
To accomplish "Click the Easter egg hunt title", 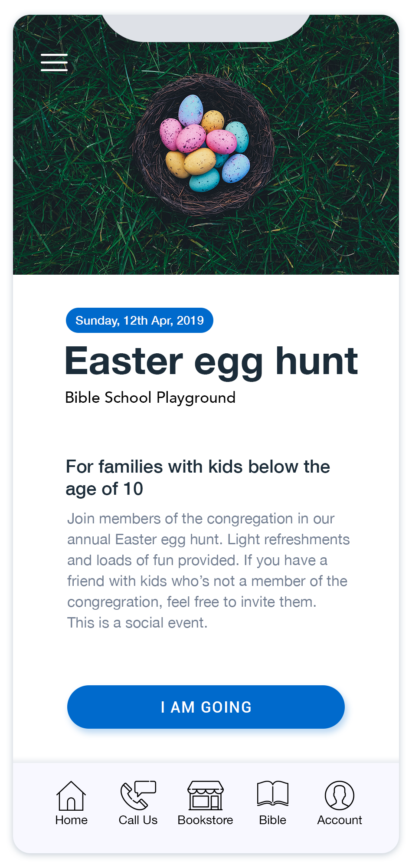I will [211, 361].
